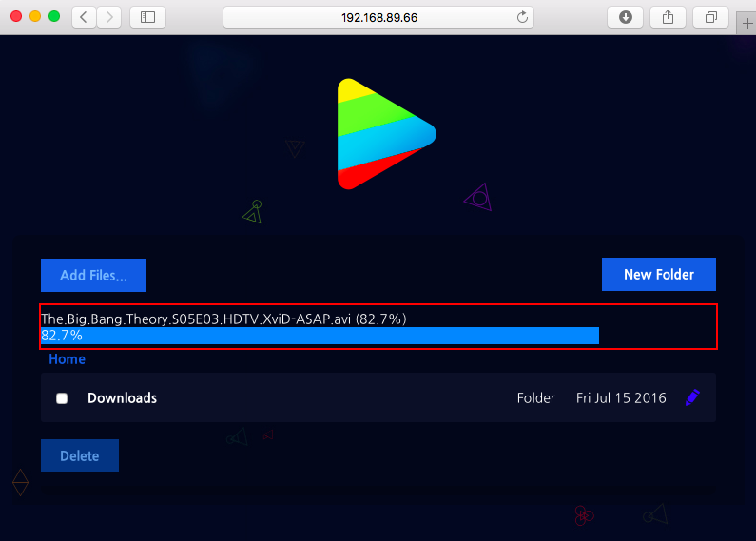Click the Folder type label

tap(536, 398)
